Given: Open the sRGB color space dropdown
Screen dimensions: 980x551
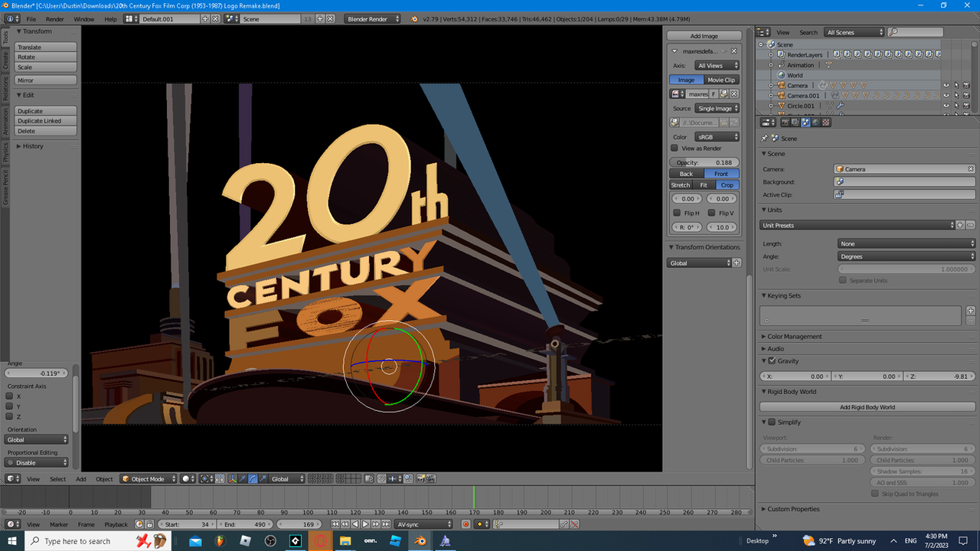Looking at the screenshot, I should (x=717, y=137).
